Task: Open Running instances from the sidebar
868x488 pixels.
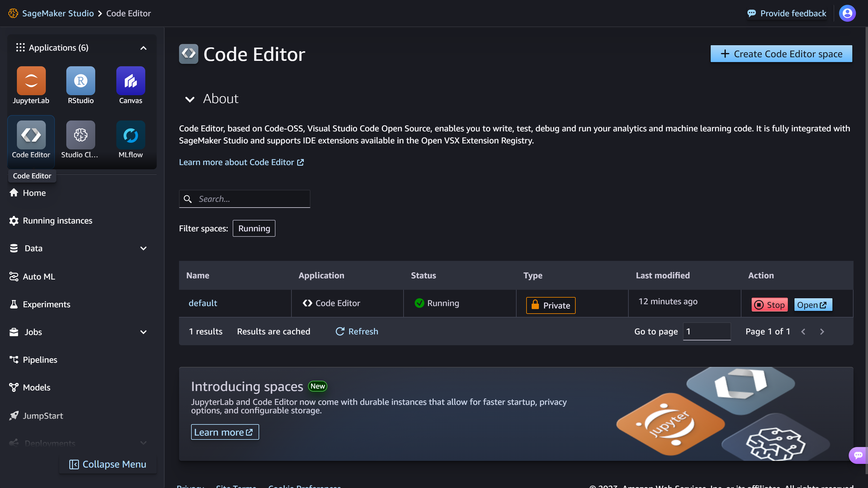Action: click(x=57, y=221)
